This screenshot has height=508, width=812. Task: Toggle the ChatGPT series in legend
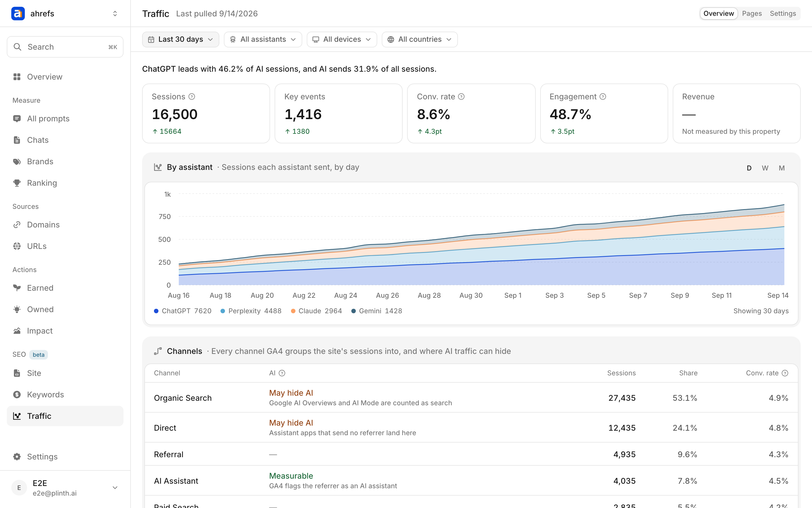182,311
